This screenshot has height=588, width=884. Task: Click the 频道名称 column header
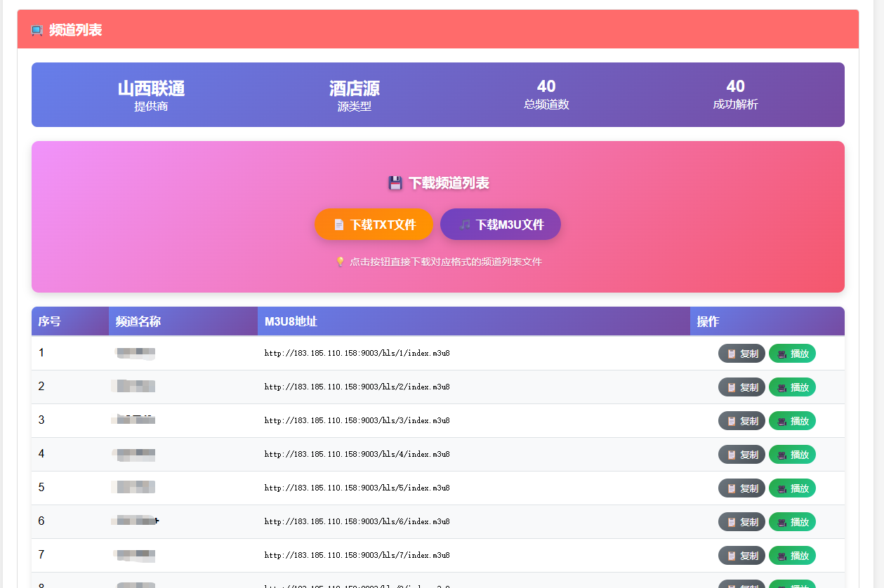click(138, 321)
